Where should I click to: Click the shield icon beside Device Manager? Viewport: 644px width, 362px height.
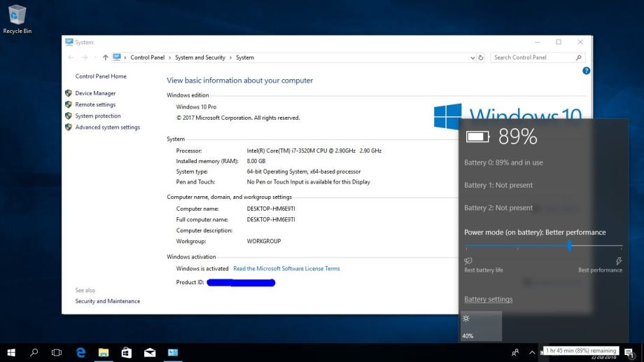point(69,93)
